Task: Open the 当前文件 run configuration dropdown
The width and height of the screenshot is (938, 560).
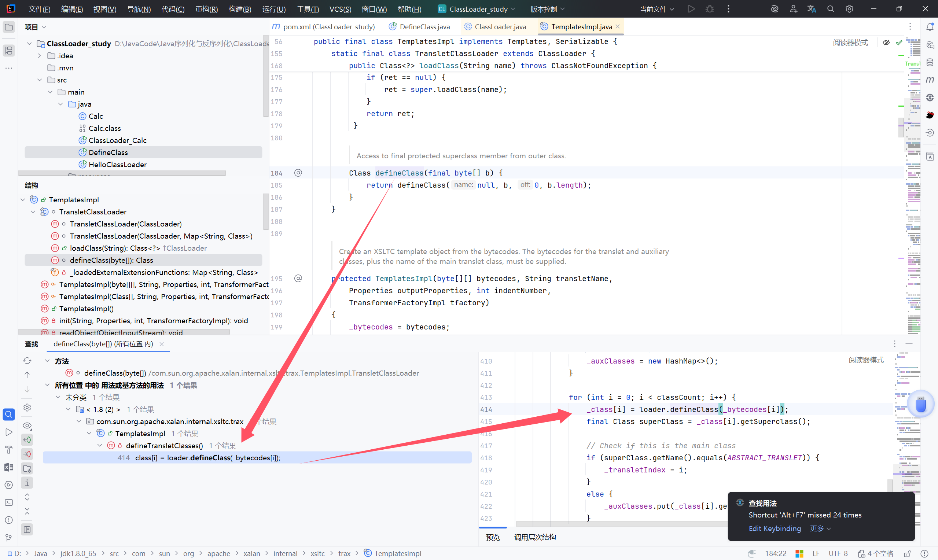Action: pos(657,9)
